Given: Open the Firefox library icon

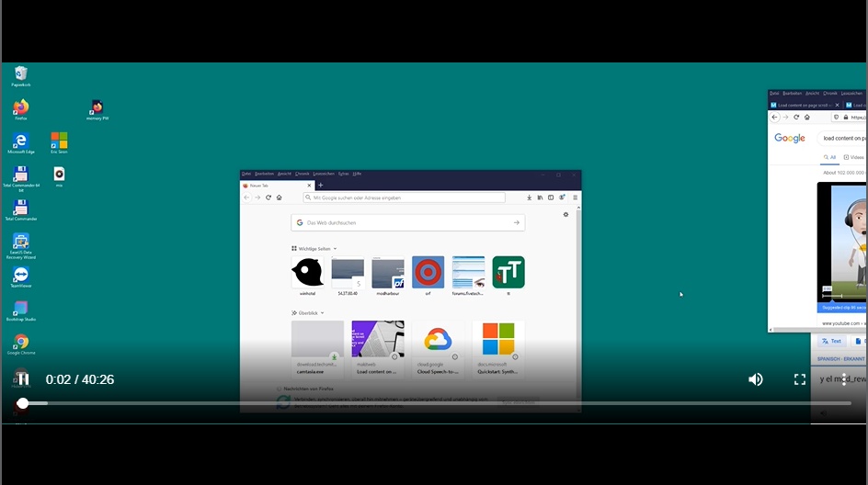Looking at the screenshot, I should click(x=540, y=197).
